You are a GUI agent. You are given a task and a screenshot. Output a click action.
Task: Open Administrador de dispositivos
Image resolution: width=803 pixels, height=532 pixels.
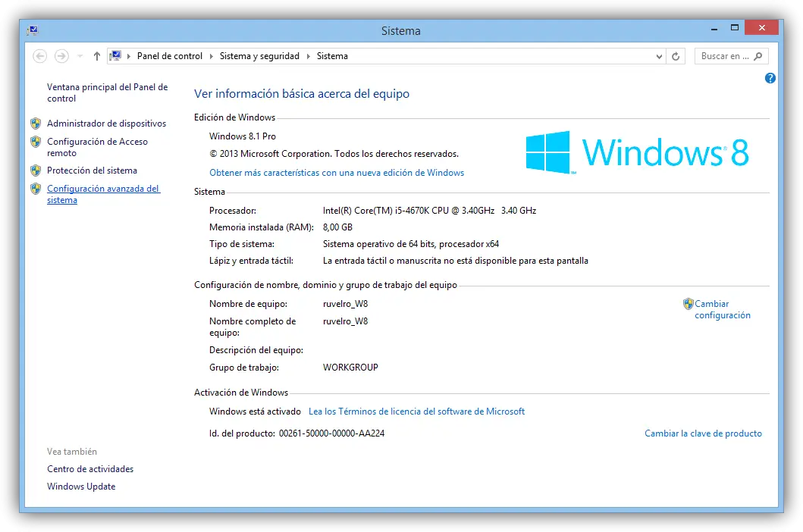106,124
